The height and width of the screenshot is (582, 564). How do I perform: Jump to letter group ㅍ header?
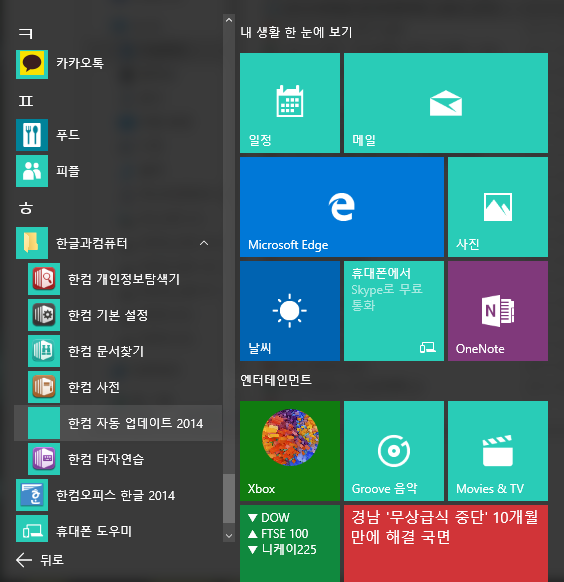click(26, 101)
